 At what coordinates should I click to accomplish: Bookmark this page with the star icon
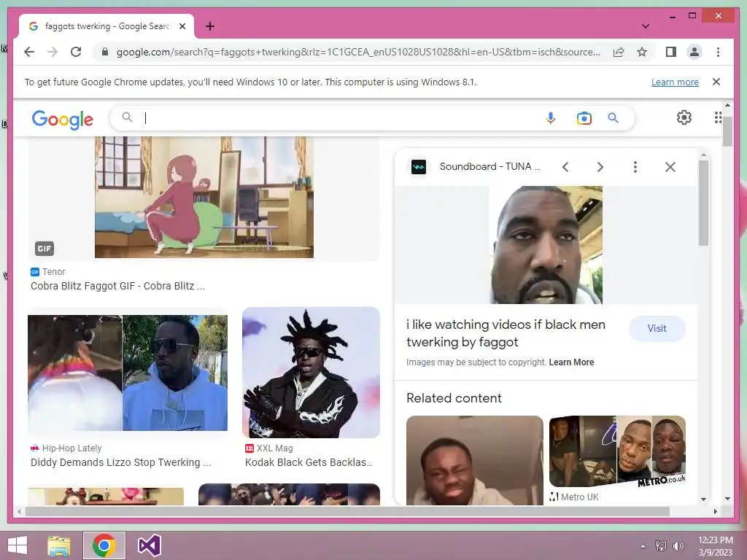click(x=642, y=52)
